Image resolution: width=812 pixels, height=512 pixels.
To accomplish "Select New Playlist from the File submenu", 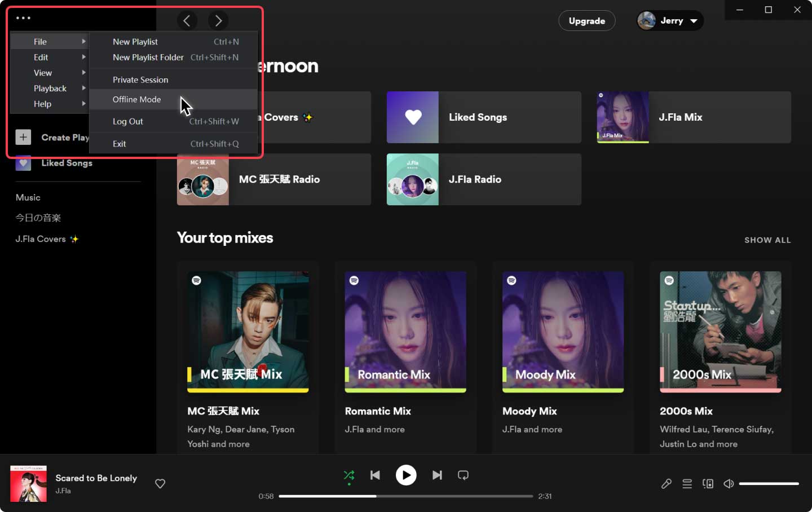I will click(174, 42).
